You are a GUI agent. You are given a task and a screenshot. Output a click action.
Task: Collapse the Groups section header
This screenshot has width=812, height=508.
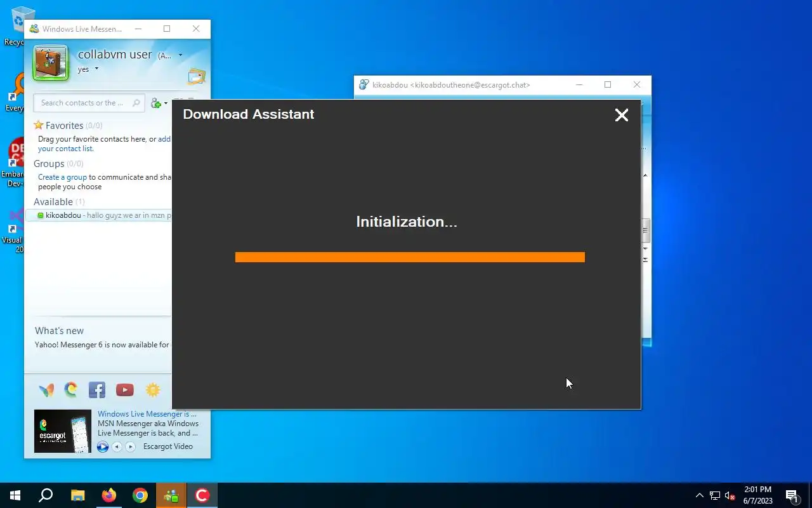tap(58, 164)
